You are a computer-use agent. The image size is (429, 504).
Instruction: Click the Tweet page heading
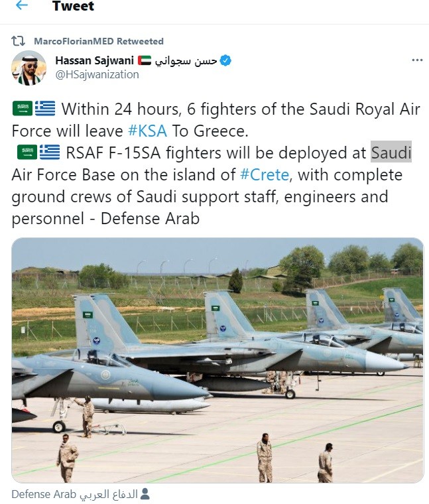point(73,7)
